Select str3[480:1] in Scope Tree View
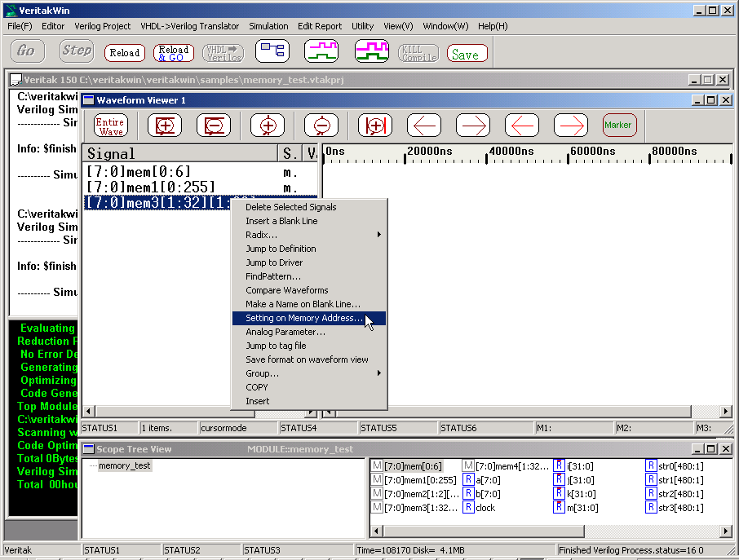The width and height of the screenshot is (739, 560). (x=680, y=507)
